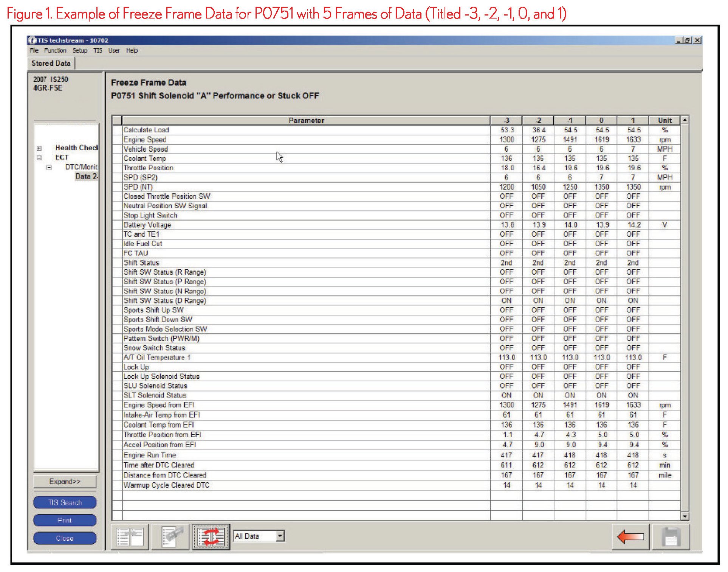Screen dimensions: 728x572
Task: Select the Stored Data tab
Action: coord(51,63)
